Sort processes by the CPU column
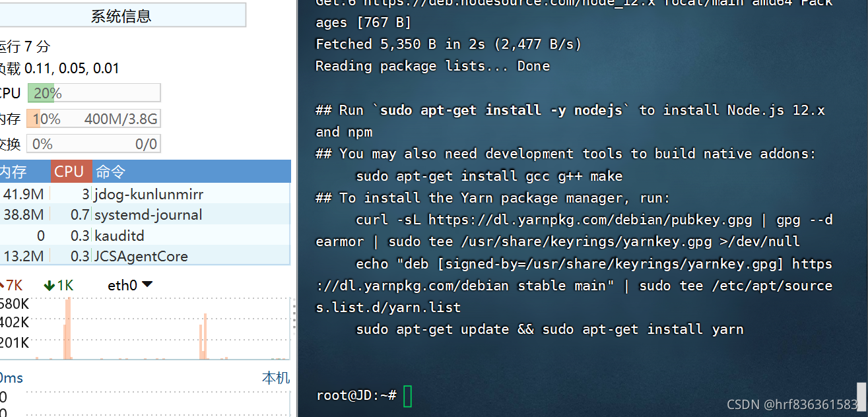The image size is (868, 417). point(71,172)
